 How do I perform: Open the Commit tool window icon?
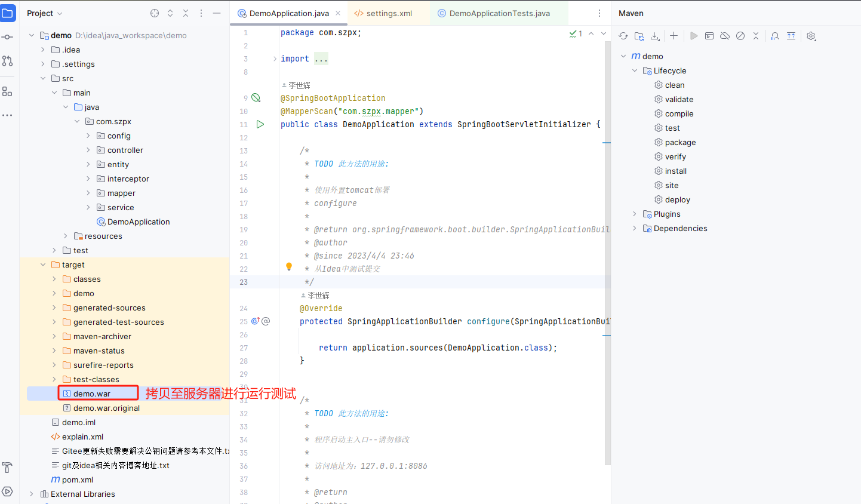pos(8,37)
